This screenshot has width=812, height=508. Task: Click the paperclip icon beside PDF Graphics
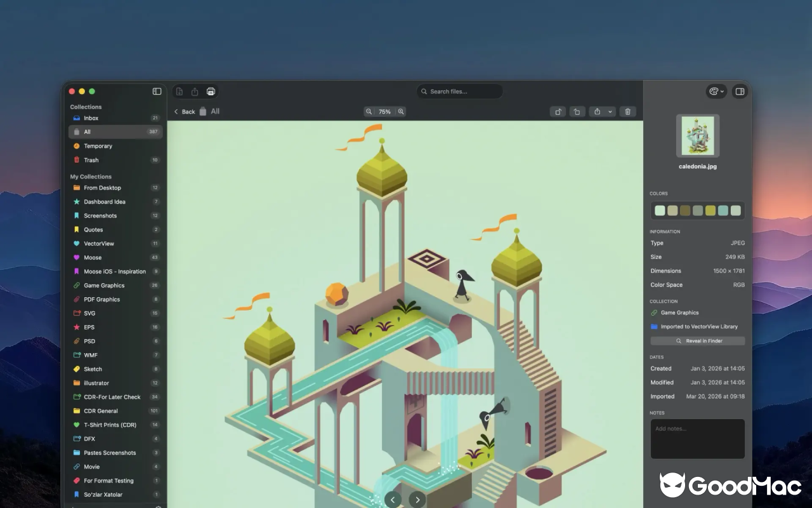[77, 300]
